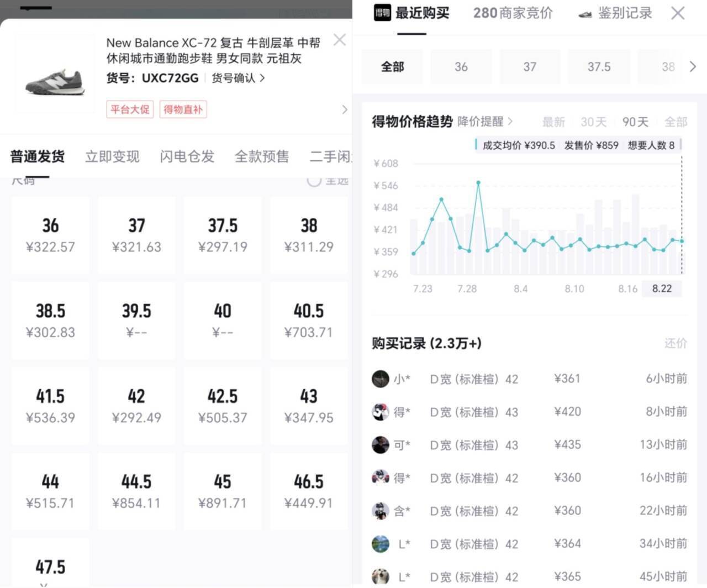Image resolution: width=707 pixels, height=588 pixels.
Task: Select size 36 priced ¥322.57
Action: click(x=50, y=235)
